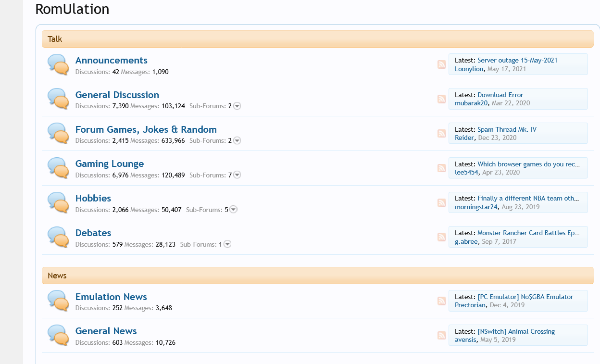Image resolution: width=600 pixels, height=364 pixels.
Task: Open the News category header
Action: [57, 276]
